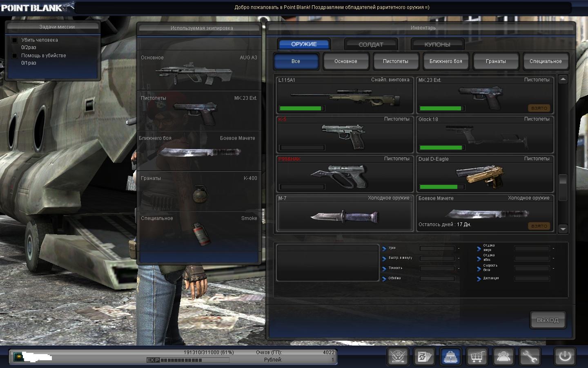This screenshot has height=368, width=588.
Task: Toggle the 'Убить человека' mission checkbox
Action: pyautogui.click(x=15, y=40)
